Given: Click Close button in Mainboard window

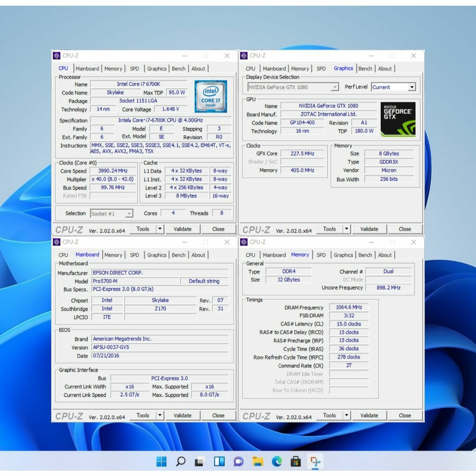Looking at the screenshot, I should tap(218, 415).
